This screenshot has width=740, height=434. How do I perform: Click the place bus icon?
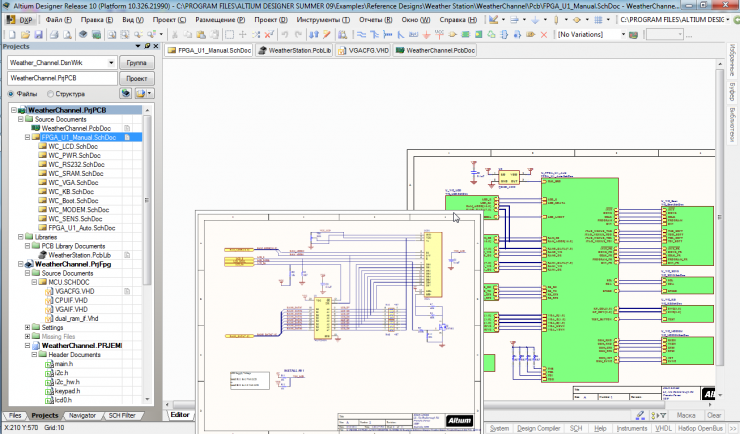click(x=375, y=35)
